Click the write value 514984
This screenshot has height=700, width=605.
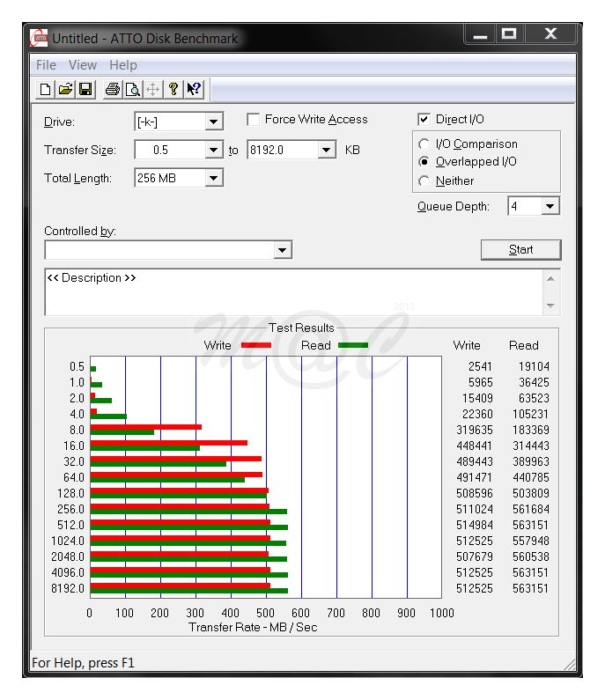(474, 525)
